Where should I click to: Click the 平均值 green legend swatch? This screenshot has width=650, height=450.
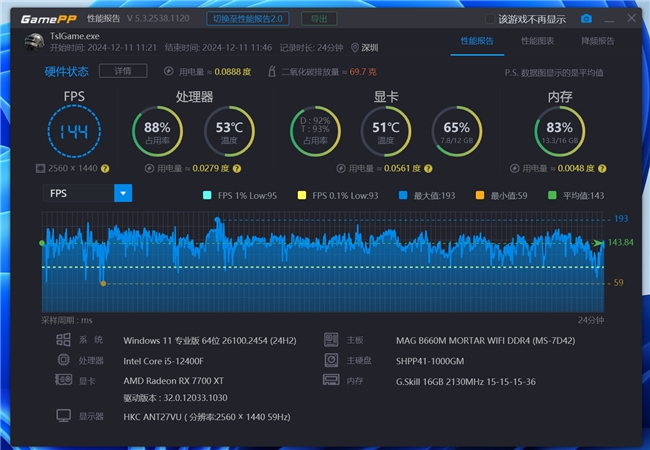[552, 195]
